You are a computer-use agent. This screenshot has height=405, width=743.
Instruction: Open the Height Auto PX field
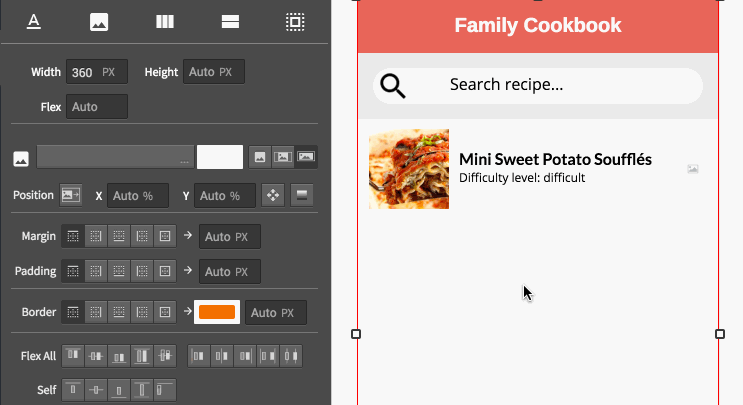click(213, 72)
